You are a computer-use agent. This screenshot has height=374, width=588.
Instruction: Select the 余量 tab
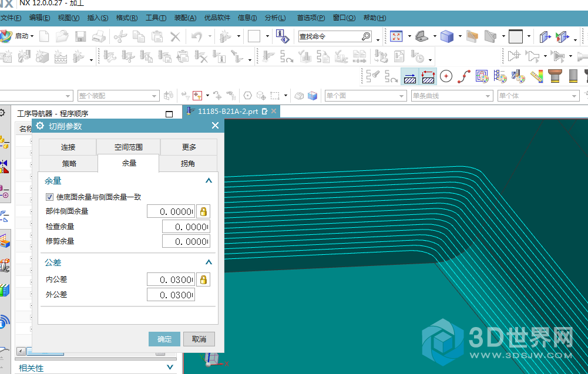(x=129, y=163)
